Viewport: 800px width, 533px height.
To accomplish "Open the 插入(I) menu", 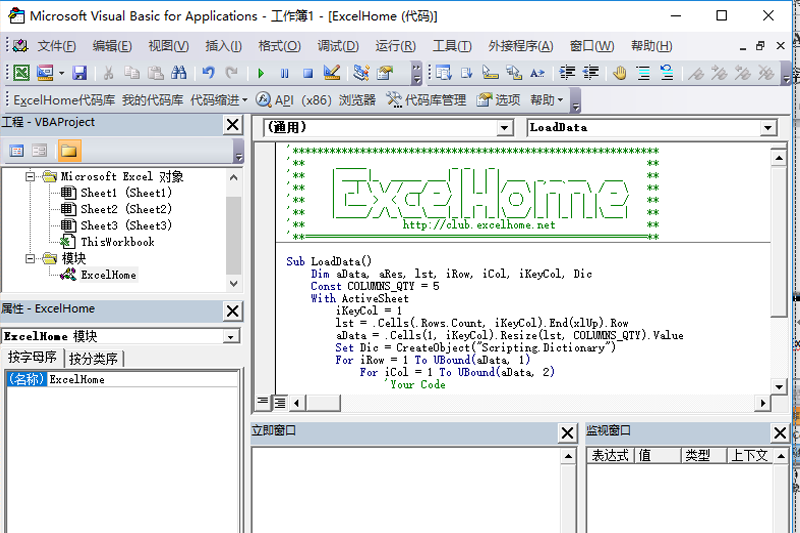I will (223, 46).
